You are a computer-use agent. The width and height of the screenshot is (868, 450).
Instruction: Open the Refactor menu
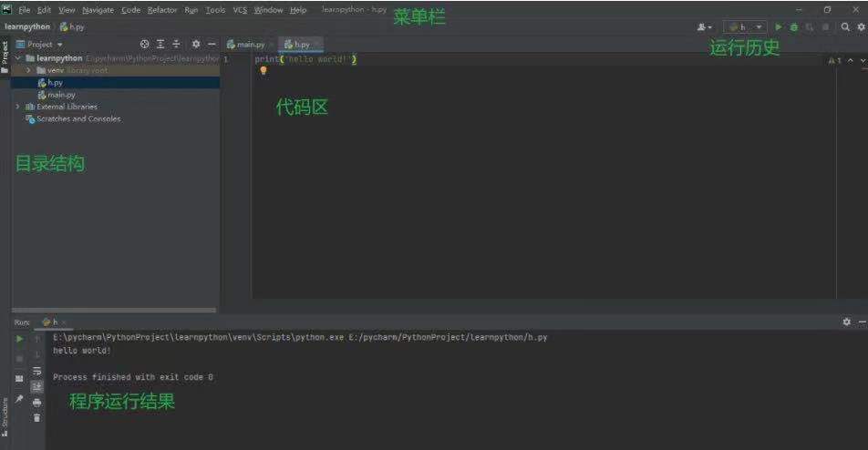click(162, 10)
